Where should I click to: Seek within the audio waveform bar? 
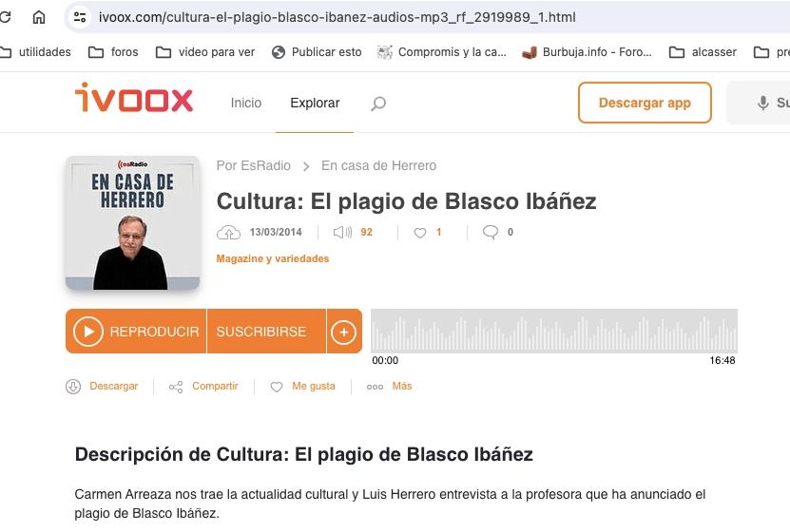point(554,332)
